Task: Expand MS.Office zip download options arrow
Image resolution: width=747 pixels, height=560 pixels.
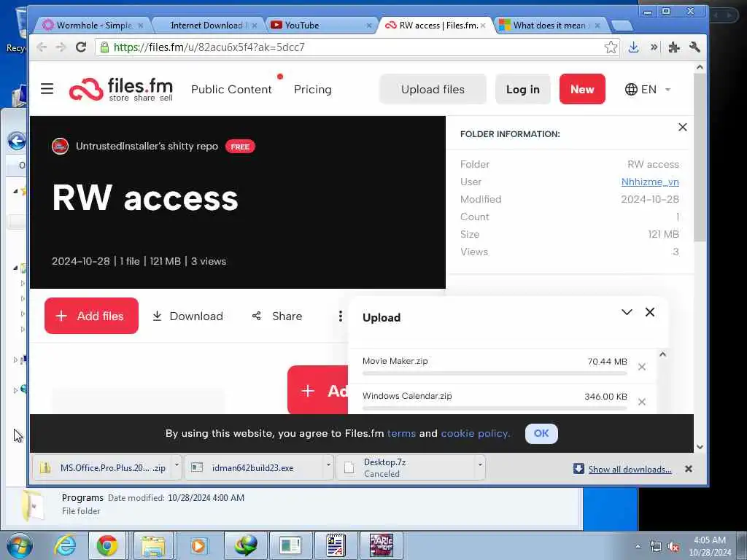Action: pos(177,464)
